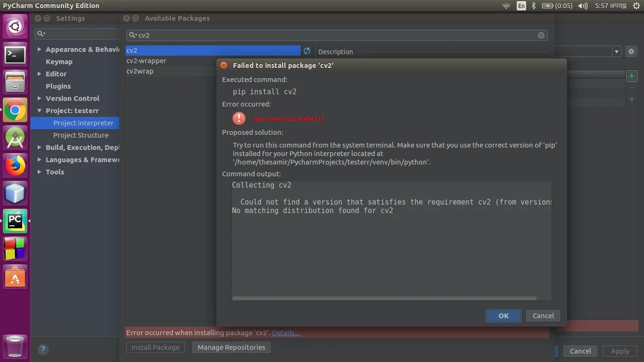The width and height of the screenshot is (644, 362).
Task: Click Bluetooth indicator in top bar
Action: pyautogui.click(x=534, y=6)
